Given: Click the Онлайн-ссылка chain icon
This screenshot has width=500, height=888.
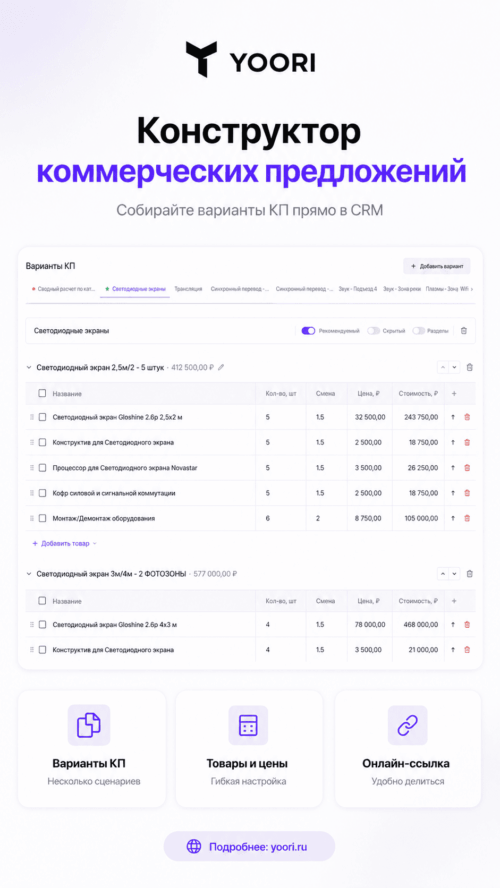Looking at the screenshot, I should (x=407, y=725).
